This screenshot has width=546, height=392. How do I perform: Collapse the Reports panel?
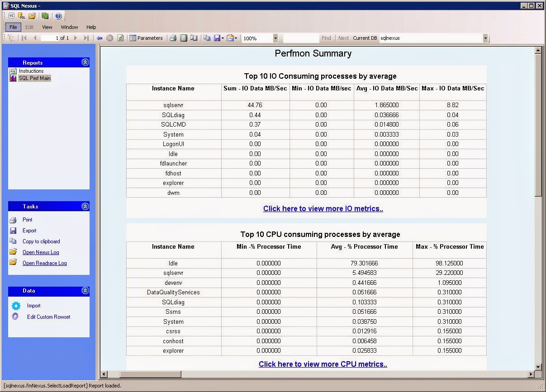[x=85, y=62]
